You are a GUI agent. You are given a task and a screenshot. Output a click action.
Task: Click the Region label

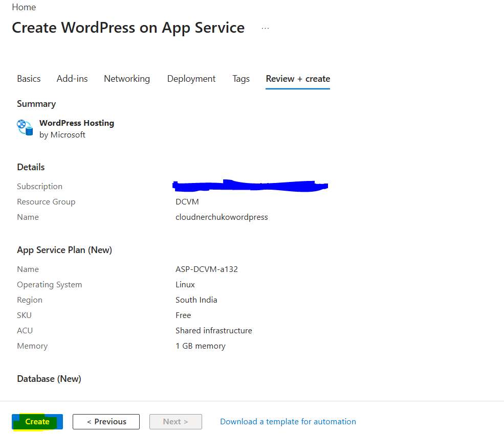30,300
